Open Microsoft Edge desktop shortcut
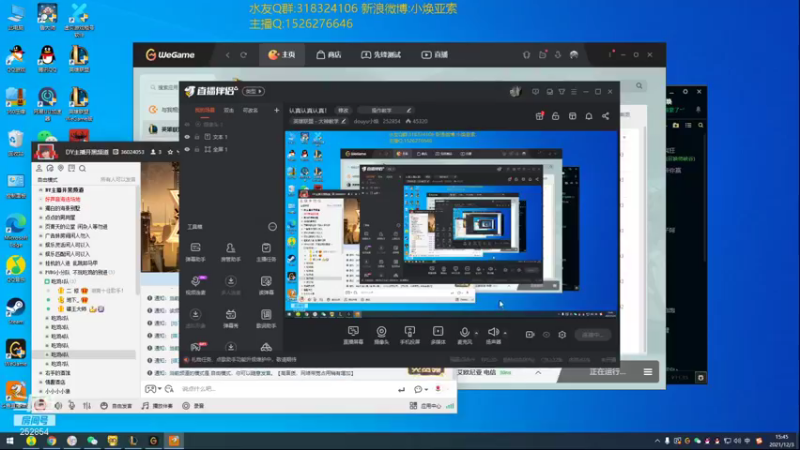Viewport: 800px width, 450px height. (x=16, y=230)
